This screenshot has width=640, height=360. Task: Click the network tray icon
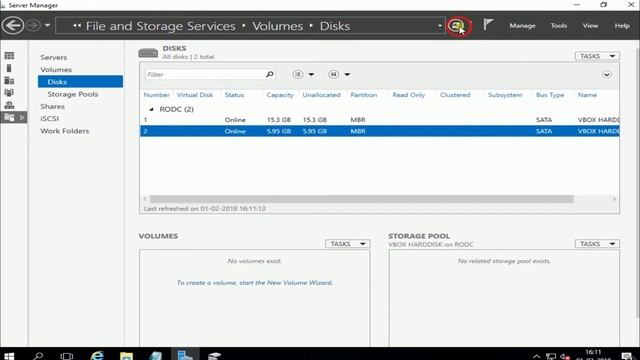pos(551,356)
